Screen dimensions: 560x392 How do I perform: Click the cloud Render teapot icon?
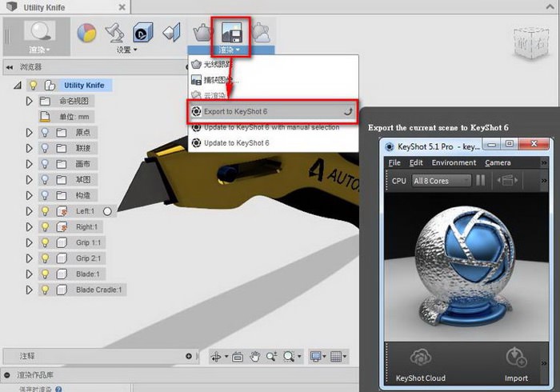262,33
